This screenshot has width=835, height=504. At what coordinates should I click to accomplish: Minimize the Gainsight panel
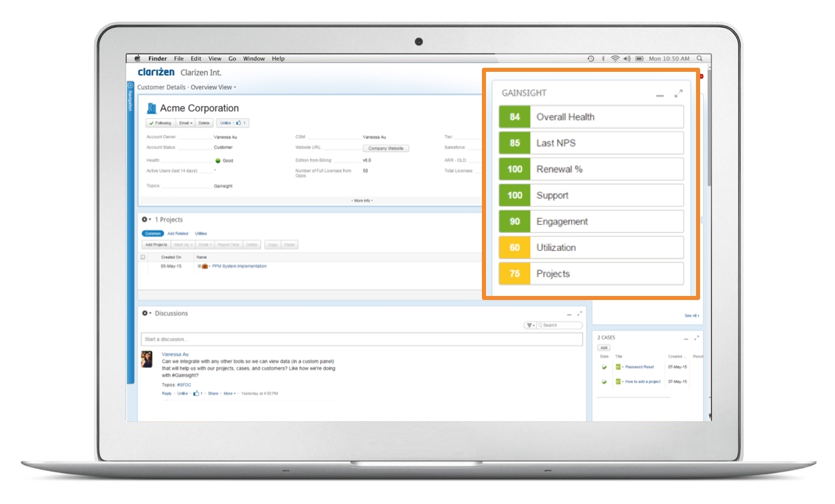tap(660, 97)
